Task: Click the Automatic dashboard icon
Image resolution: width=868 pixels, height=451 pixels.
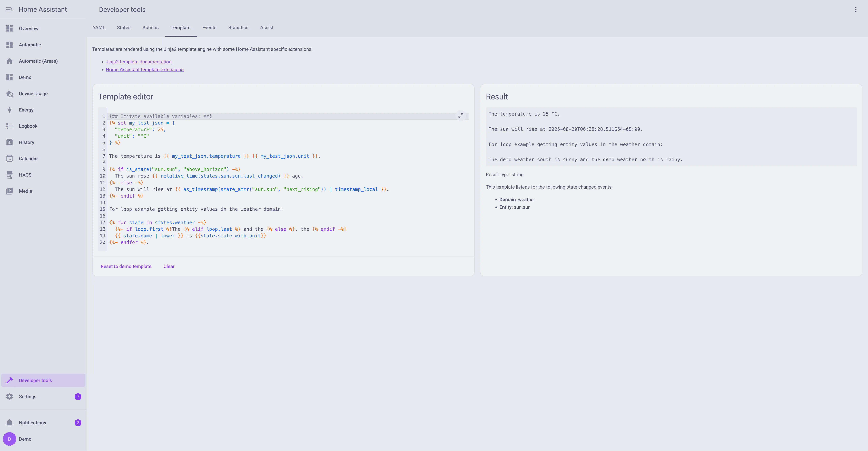Action: [9, 45]
